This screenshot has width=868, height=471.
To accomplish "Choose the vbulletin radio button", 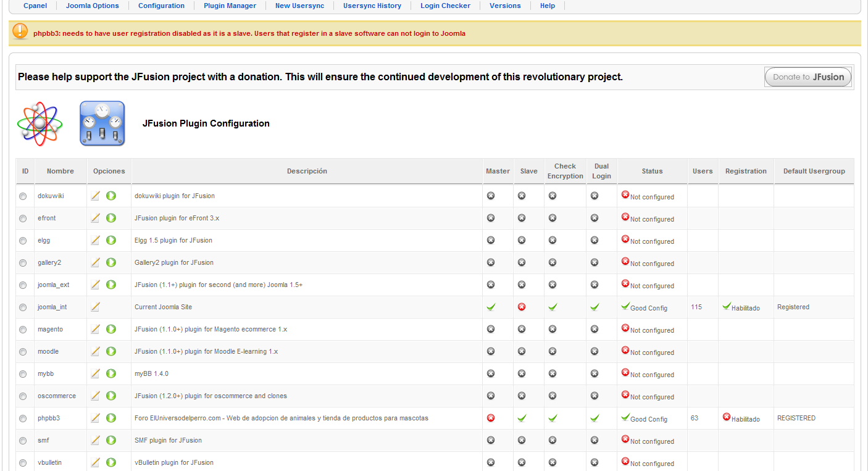I will 23,463.
